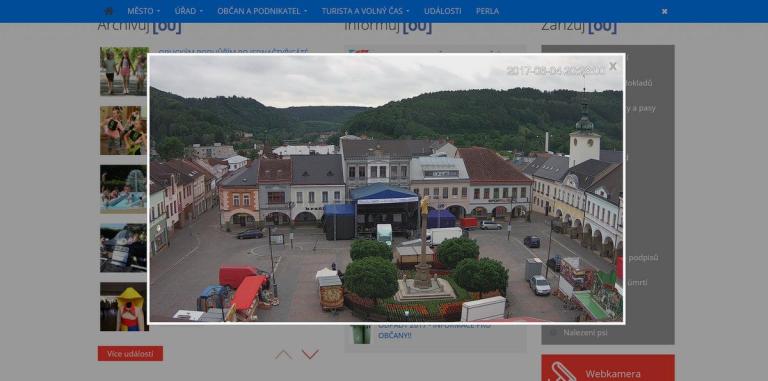The width and height of the screenshot is (768, 381).
Task: Expand the ÚŘAD dropdown menu
Action: click(189, 11)
